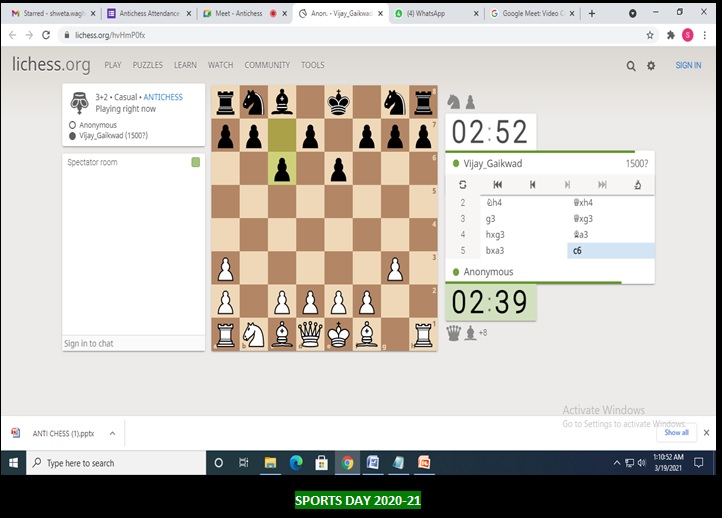Click the lichess.org logo

point(51,64)
